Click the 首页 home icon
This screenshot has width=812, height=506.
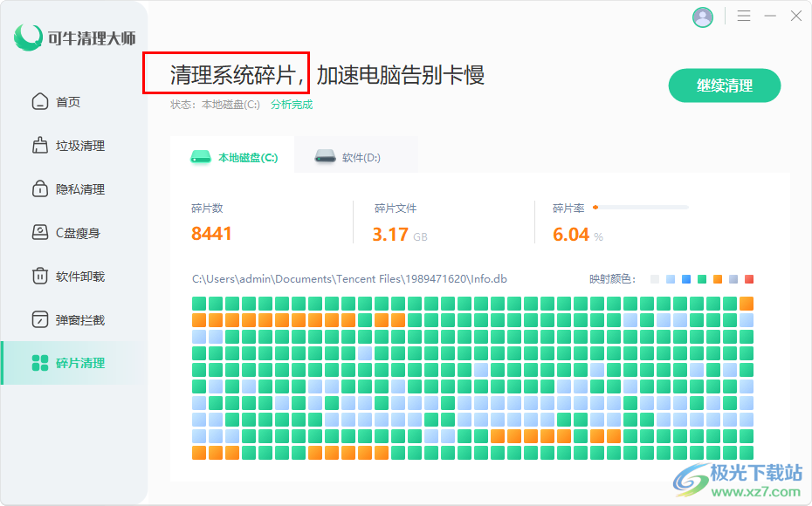(40, 101)
